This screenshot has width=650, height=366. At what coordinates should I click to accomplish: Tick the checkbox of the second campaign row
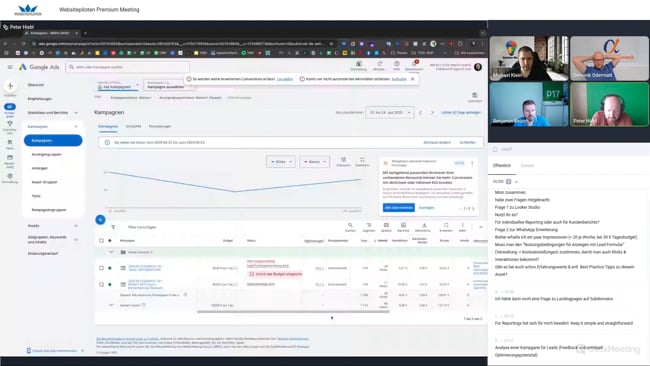(x=101, y=284)
